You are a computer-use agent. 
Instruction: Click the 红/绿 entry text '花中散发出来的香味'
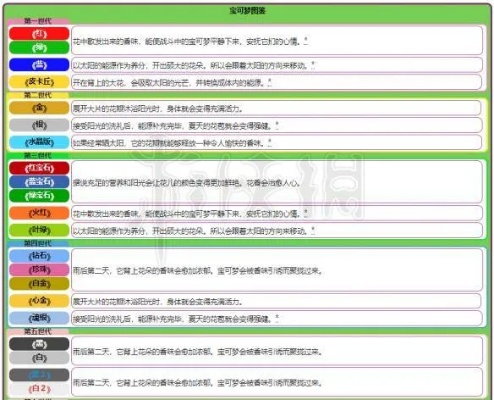pos(106,42)
